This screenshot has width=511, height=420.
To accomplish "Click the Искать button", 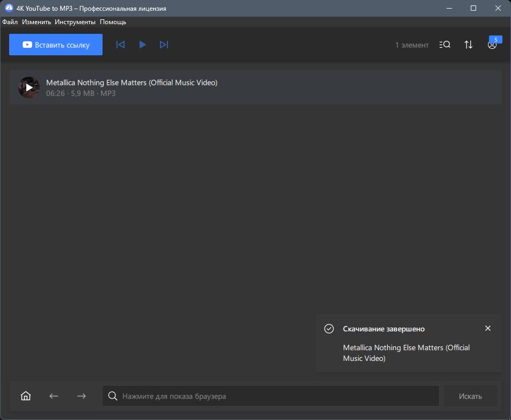I will (470, 396).
